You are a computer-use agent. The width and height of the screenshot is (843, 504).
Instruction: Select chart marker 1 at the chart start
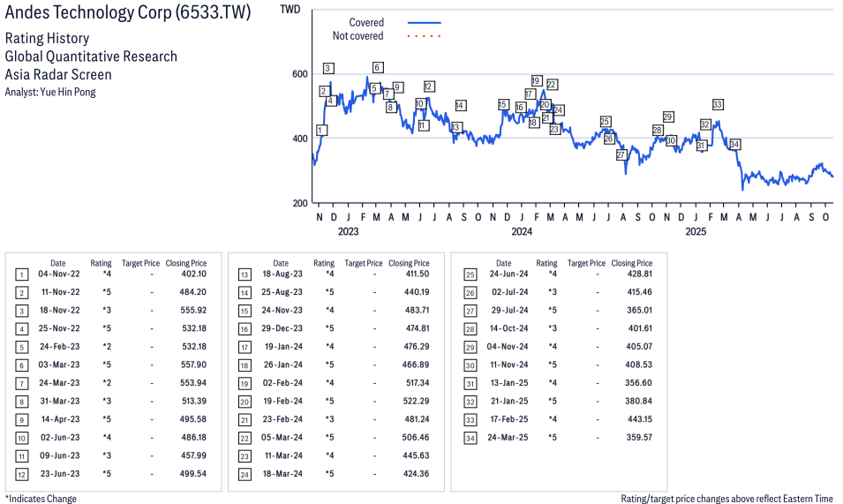click(321, 130)
